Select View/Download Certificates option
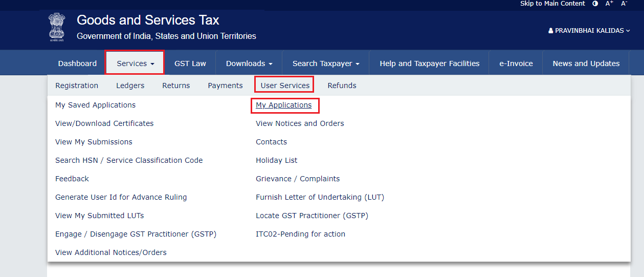This screenshot has width=644, height=277. (104, 123)
